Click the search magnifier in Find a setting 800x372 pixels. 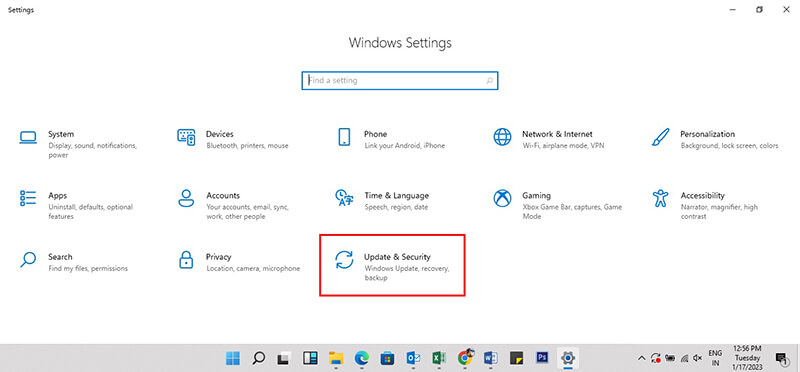[489, 81]
